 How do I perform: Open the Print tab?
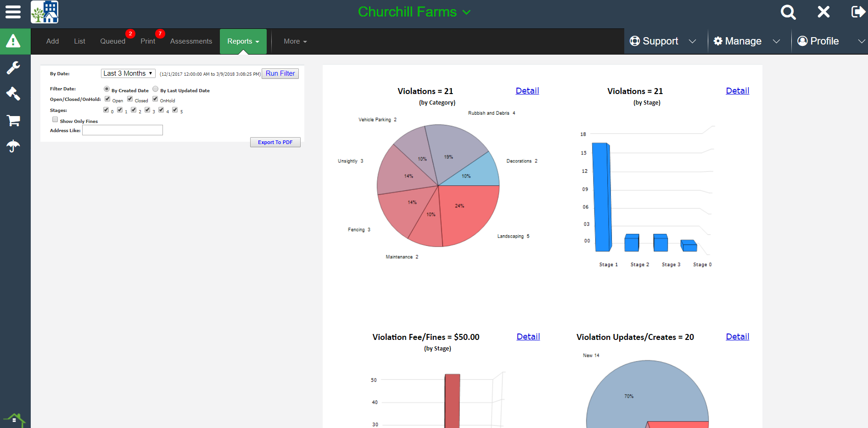tap(148, 41)
